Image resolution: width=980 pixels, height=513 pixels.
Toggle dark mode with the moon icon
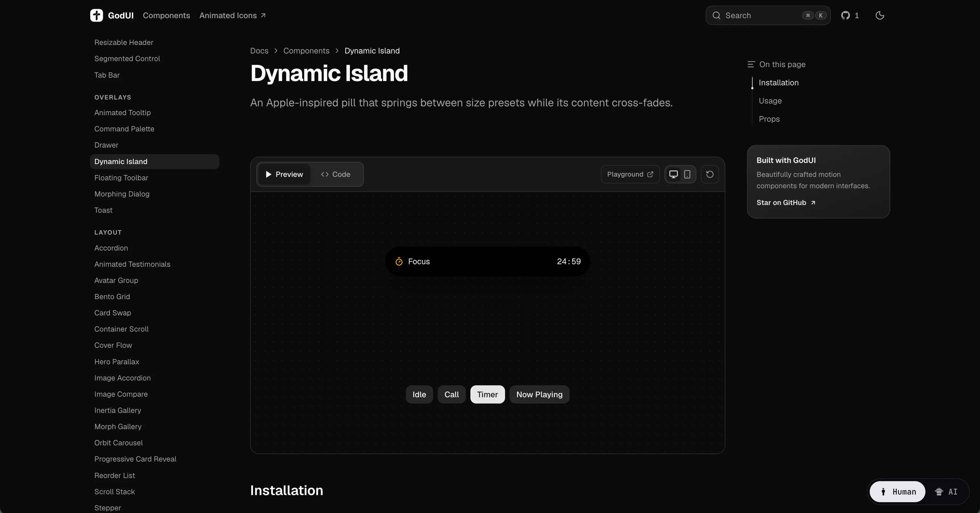(880, 15)
